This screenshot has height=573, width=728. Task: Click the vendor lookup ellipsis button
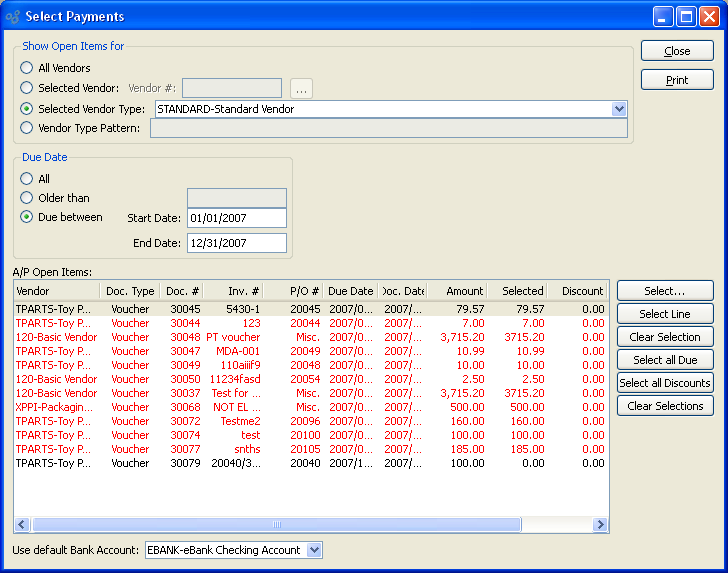point(301,88)
